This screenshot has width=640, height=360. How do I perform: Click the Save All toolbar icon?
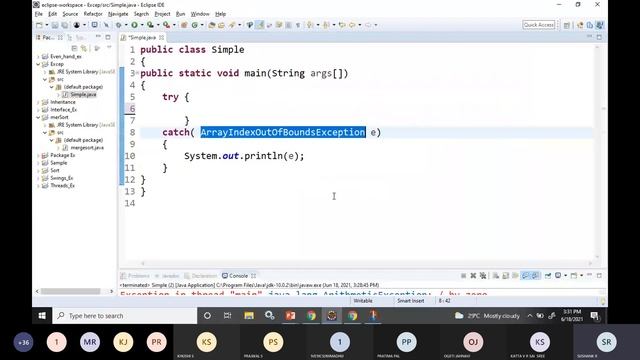pyautogui.click(x=64, y=25)
